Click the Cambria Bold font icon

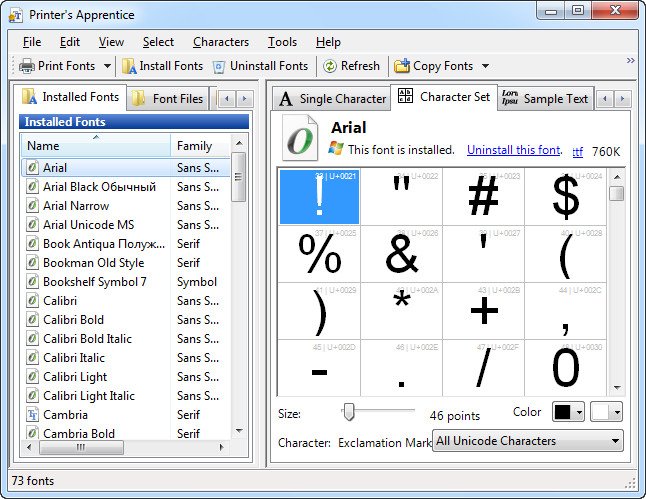click(32, 433)
